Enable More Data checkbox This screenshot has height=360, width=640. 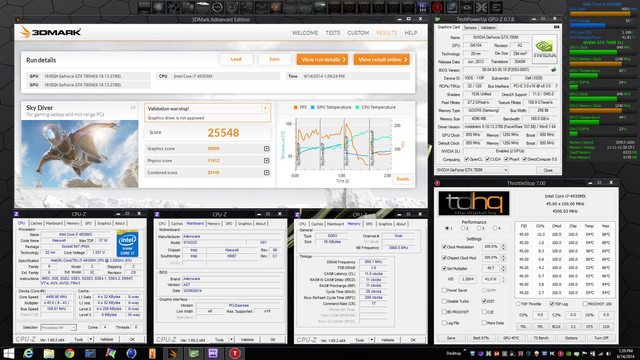click(x=484, y=323)
